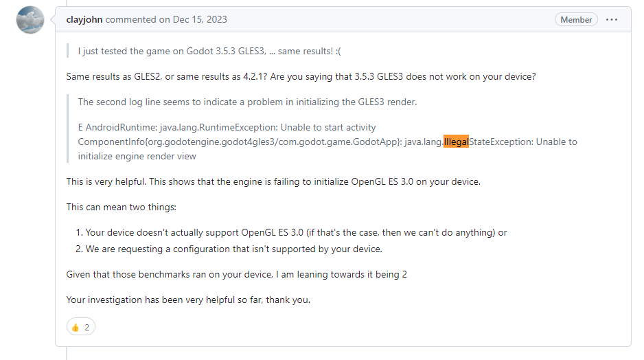Click the paragraph about failing OpenGL ES 3.0
The height and width of the screenshot is (360, 644).
click(x=273, y=181)
